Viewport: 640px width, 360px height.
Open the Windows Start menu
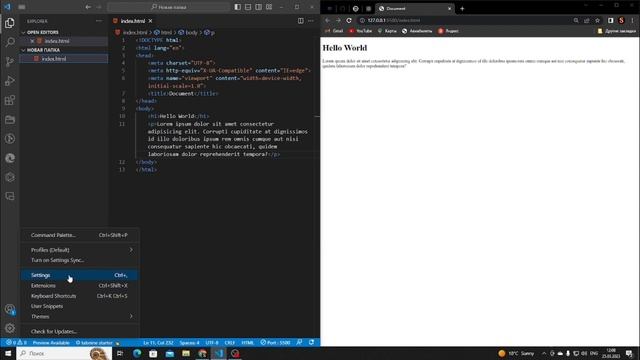tap(8, 353)
